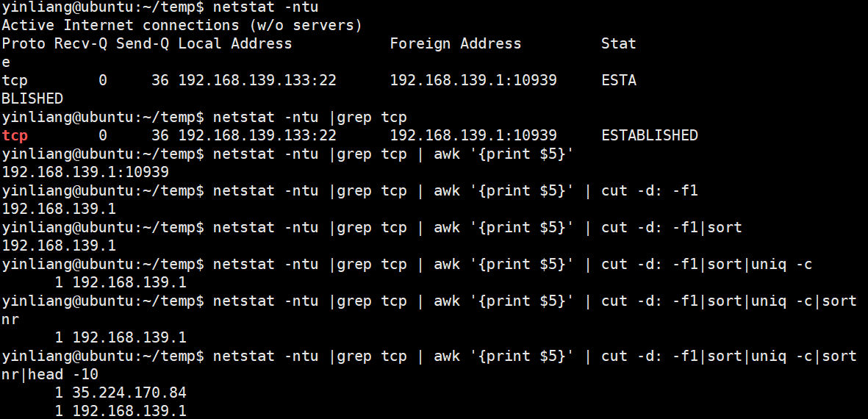The height and width of the screenshot is (419, 868).
Task: Click the 192.168.139.133:22 address in first output
Action: click(x=257, y=81)
